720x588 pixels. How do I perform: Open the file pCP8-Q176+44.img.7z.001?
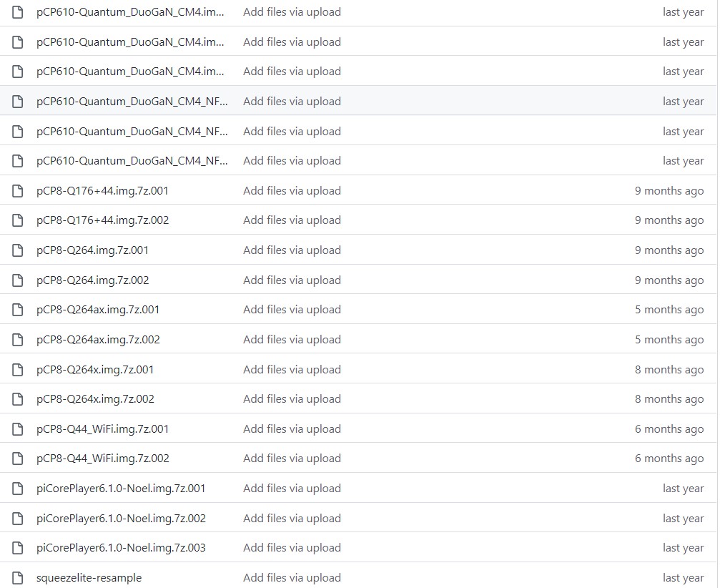click(102, 191)
